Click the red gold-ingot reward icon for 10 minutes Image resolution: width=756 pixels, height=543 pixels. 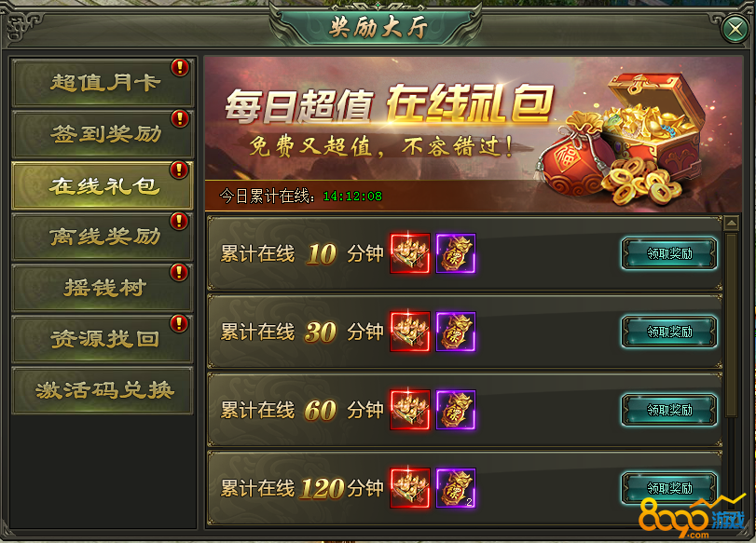[410, 253]
